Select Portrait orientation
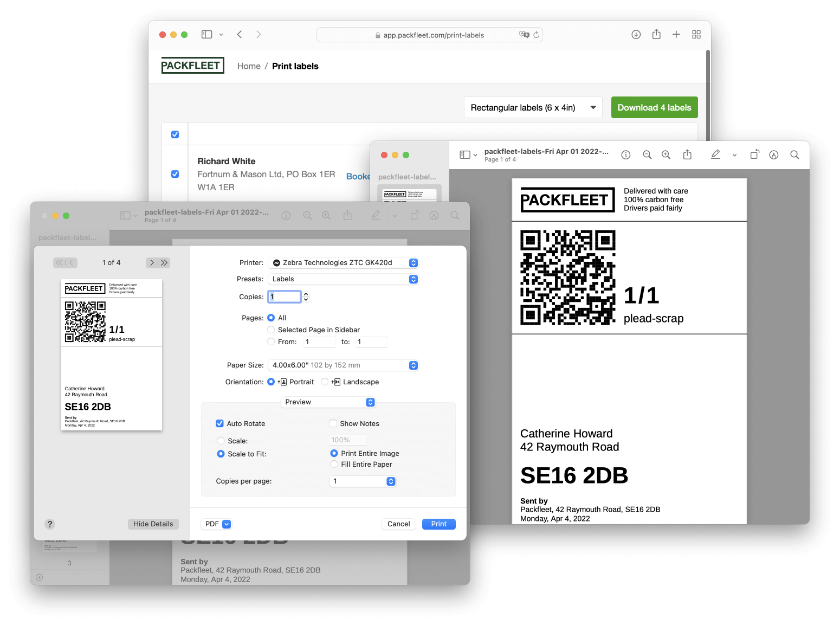840x625 pixels. [x=271, y=382]
